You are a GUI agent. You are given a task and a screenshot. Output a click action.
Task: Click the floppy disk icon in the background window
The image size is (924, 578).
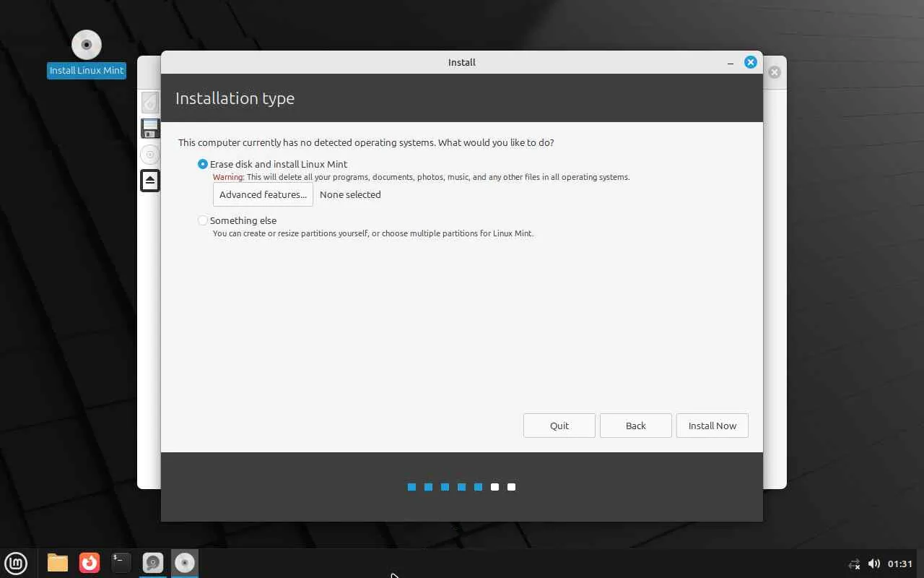pos(150,129)
